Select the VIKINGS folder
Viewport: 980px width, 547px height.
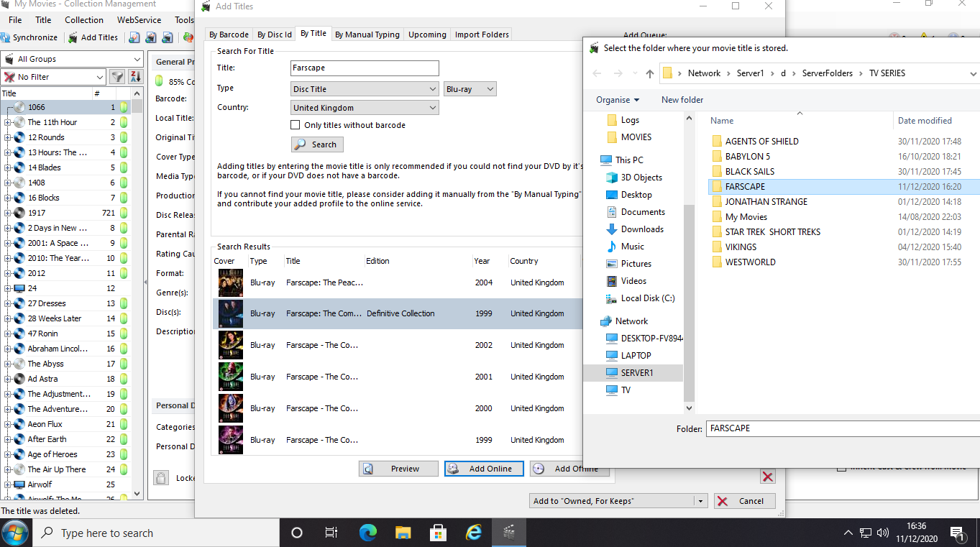click(x=741, y=247)
